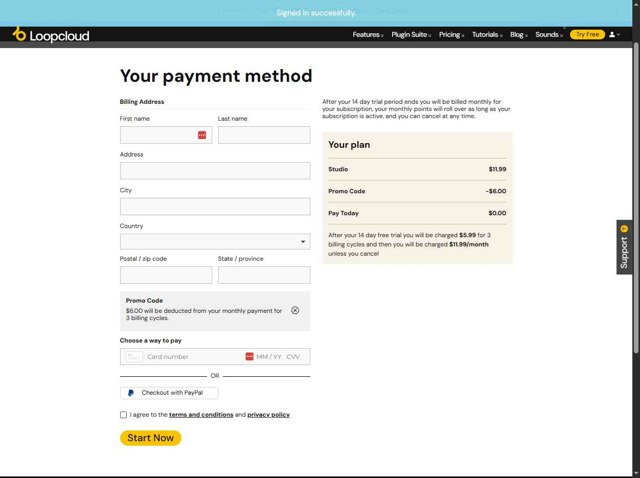Click the PayPal logo icon
The width and height of the screenshot is (640, 478).
pyautogui.click(x=131, y=393)
